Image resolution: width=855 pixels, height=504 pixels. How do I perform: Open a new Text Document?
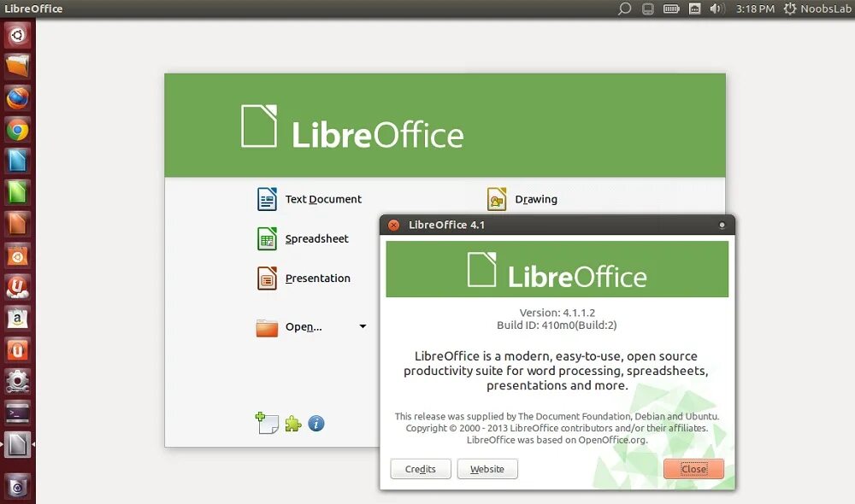coord(310,199)
